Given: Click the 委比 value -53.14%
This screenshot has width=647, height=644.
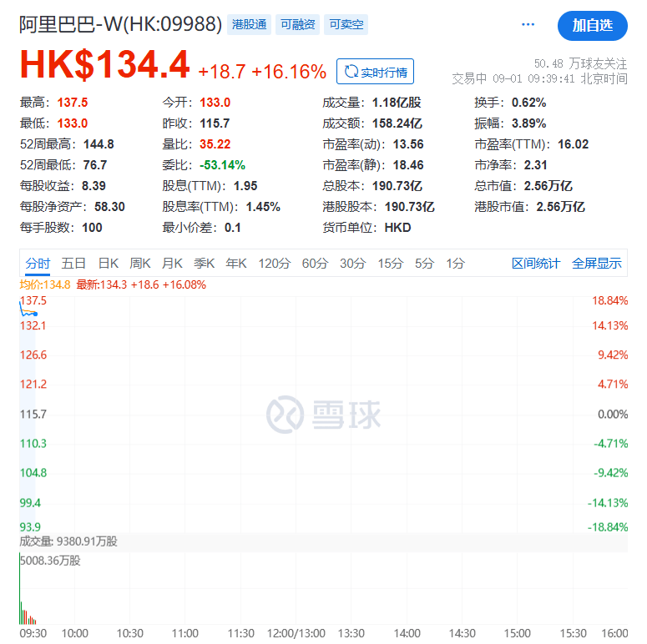Looking at the screenshot, I should pos(222,165).
